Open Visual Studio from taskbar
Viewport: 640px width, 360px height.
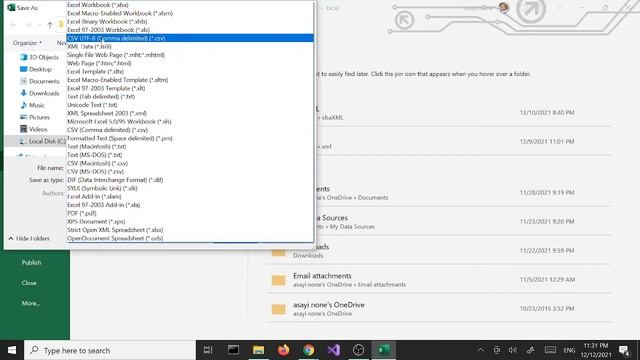coord(333,350)
